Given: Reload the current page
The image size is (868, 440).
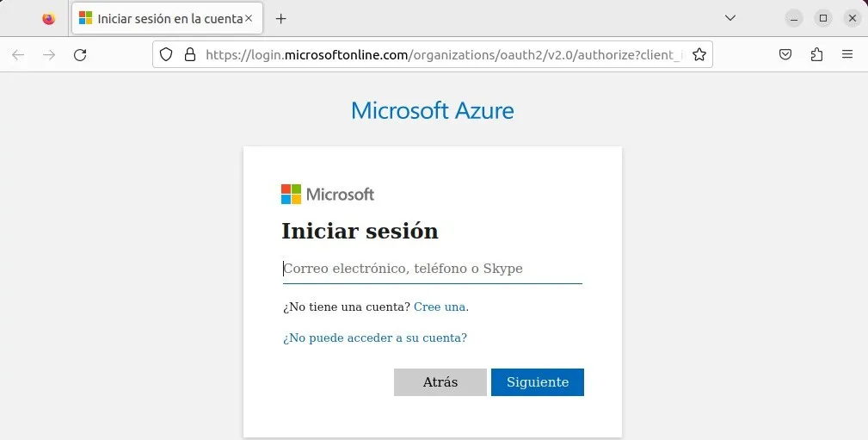Looking at the screenshot, I should coord(80,55).
